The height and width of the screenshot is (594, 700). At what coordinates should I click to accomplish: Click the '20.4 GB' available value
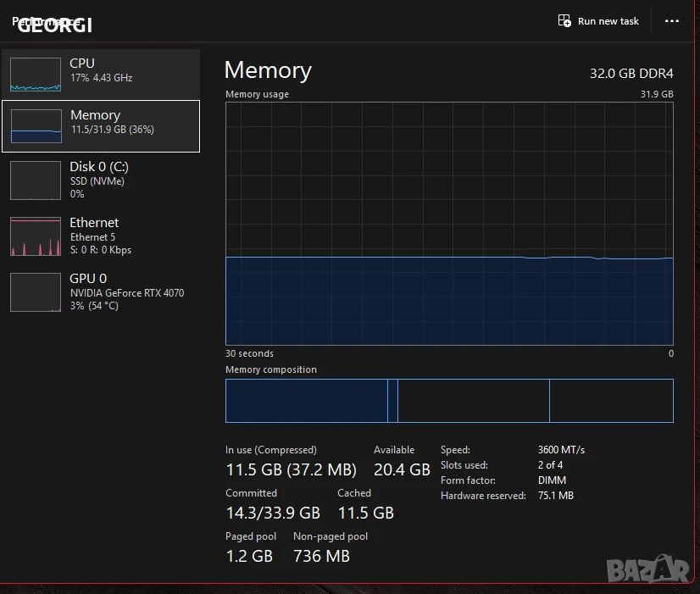click(x=402, y=469)
